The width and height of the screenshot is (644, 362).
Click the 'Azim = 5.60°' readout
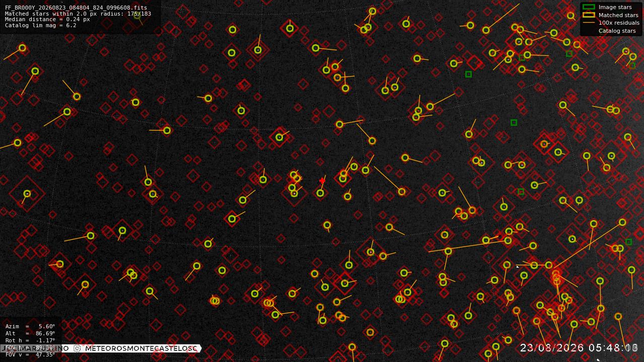pyautogui.click(x=30, y=326)
